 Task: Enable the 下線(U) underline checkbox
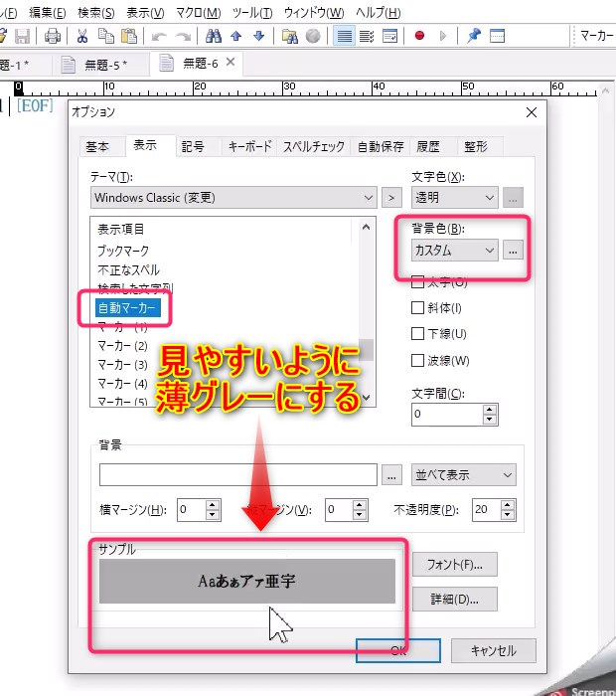click(417, 333)
